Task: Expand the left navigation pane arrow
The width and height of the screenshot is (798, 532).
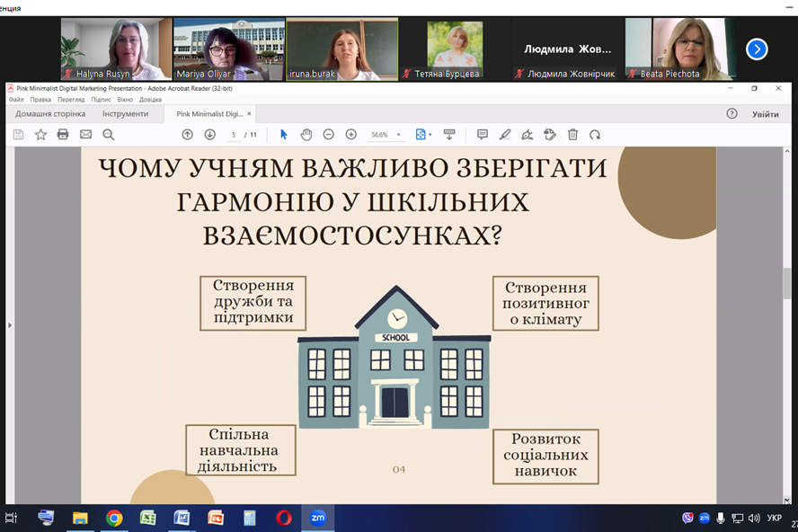Action: 9,324
